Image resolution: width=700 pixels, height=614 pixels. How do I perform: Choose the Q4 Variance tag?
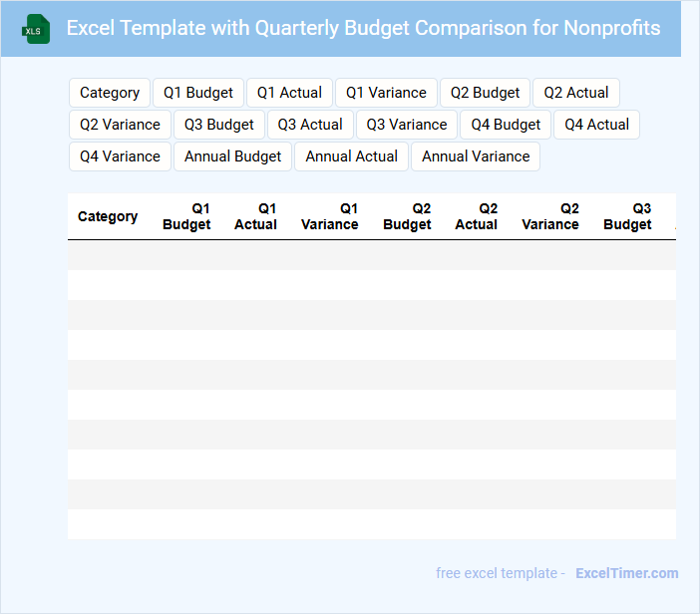click(x=120, y=156)
